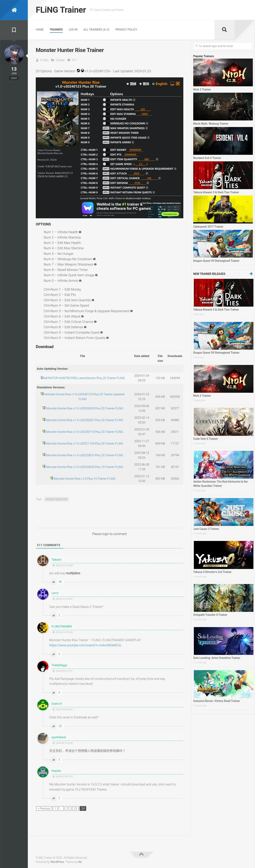Click info icon beside Infinite Quick Item Usage
Screen dimensions: 255x868
pos(97,275)
